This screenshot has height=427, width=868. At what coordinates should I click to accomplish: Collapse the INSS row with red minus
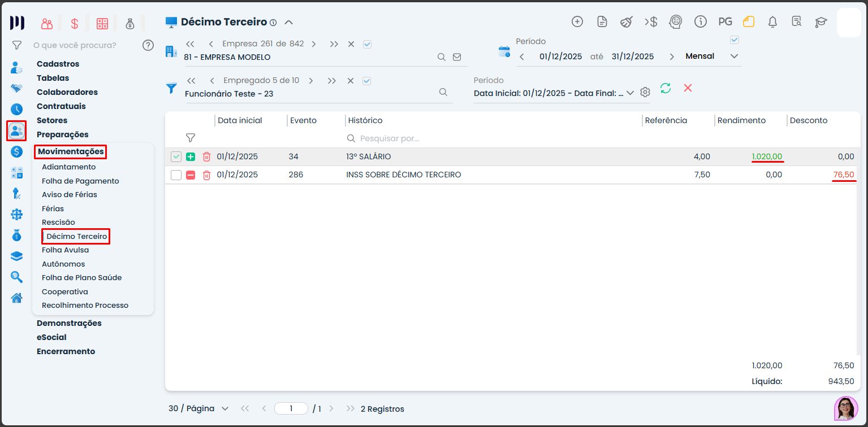point(191,175)
